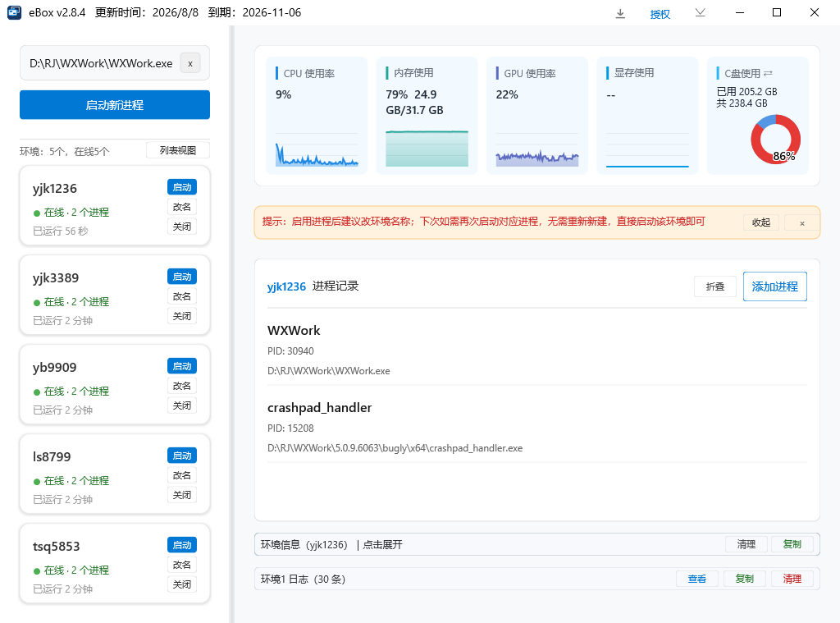This screenshot has height=623, width=840.
Task: Rename the yjk1236 environment
Action: pyautogui.click(x=182, y=207)
